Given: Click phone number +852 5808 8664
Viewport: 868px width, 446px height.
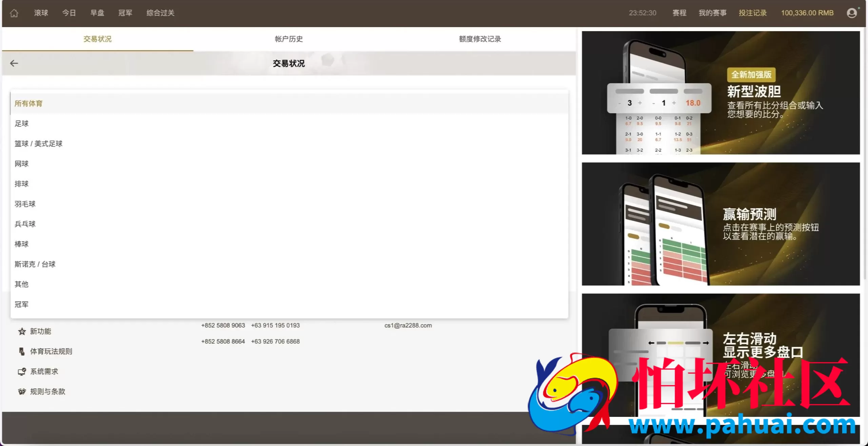Looking at the screenshot, I should [x=223, y=341].
